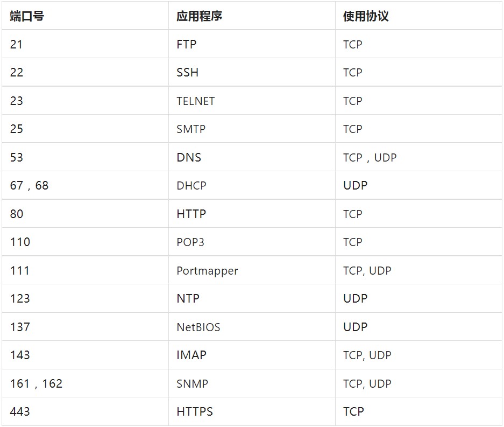This screenshot has width=504, height=427.
Task: Click the POP3 cell
Action: click(190, 242)
